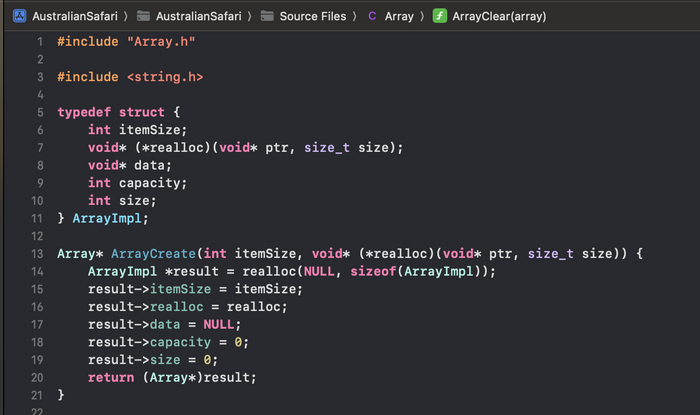
Task: Click the Source Files folder icon
Action: coord(267,16)
